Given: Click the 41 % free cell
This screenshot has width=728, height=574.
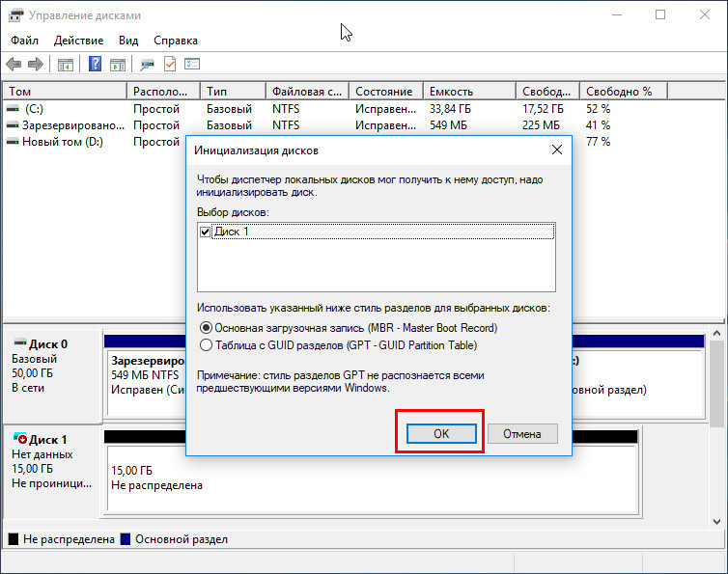Looking at the screenshot, I should pyautogui.click(x=598, y=125).
